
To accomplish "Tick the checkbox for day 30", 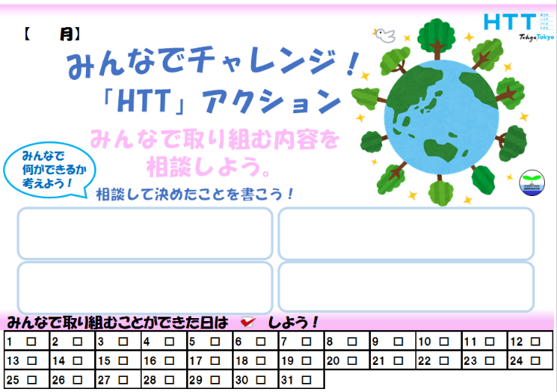I will [x=261, y=380].
